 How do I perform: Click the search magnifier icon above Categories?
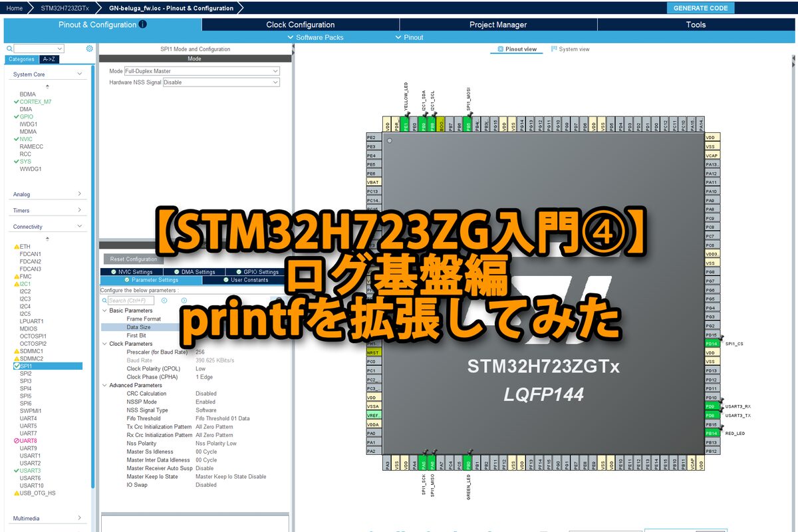[9, 49]
